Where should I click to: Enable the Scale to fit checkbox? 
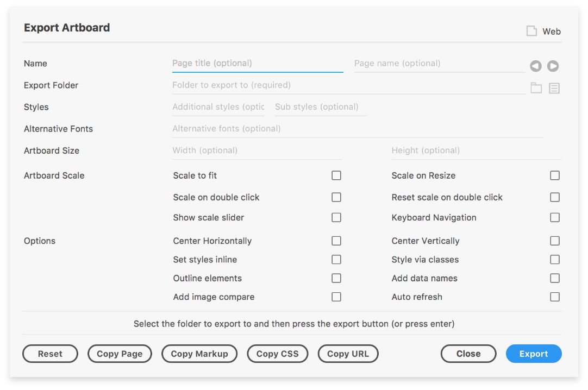point(336,175)
